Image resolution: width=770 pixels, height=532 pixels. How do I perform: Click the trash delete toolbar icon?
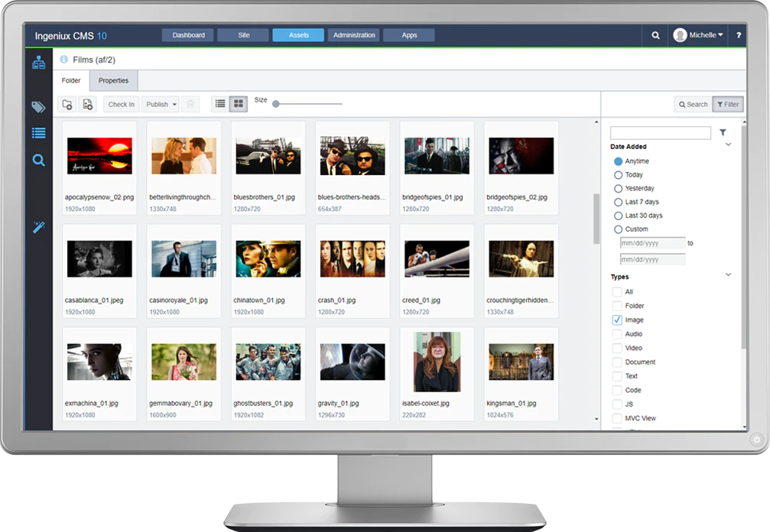click(x=190, y=104)
